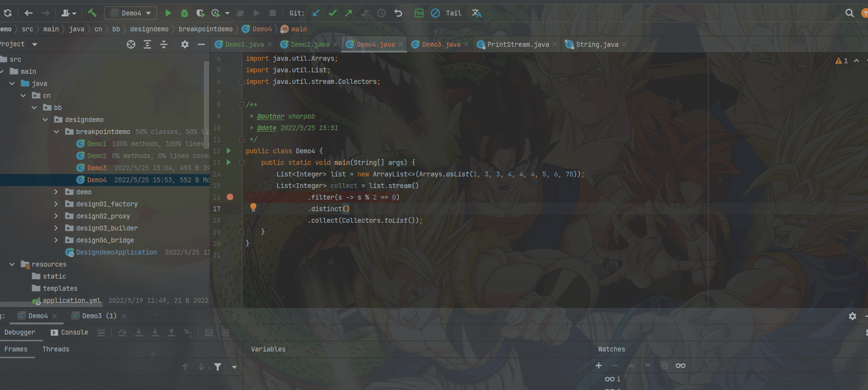Image resolution: width=868 pixels, height=390 pixels.
Task: Click the blue circle-slash icon
Action: (x=435, y=13)
